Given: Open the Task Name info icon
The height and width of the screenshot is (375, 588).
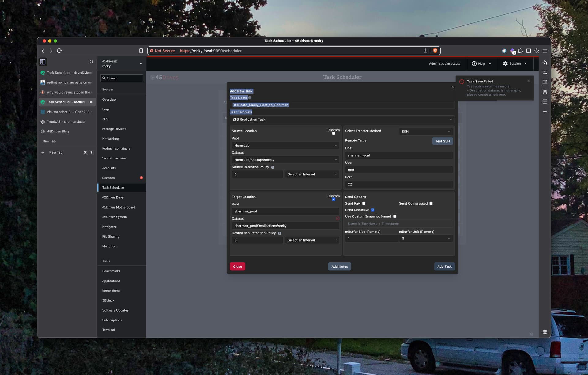Looking at the screenshot, I should [250, 98].
